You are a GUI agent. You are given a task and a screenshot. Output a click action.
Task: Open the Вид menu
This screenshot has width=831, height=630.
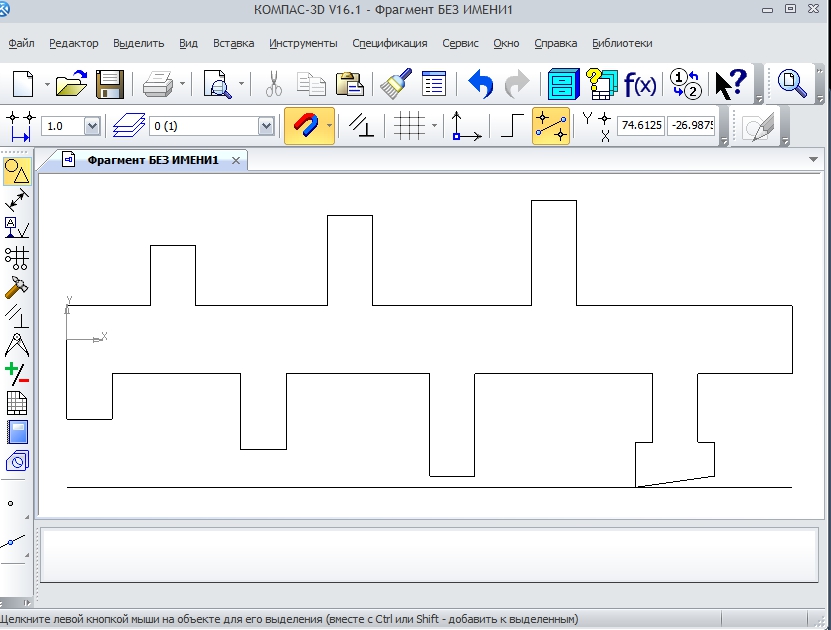coord(188,43)
